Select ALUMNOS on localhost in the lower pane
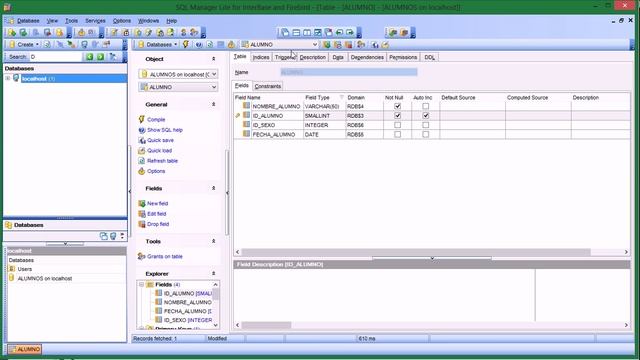Screen dimensions: 640x360 tap(44, 278)
